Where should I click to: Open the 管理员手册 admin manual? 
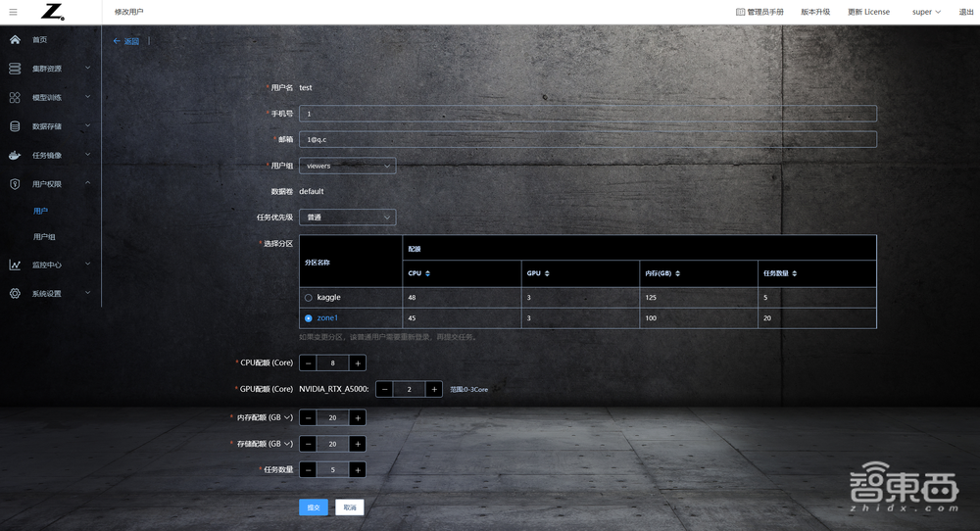pos(759,12)
